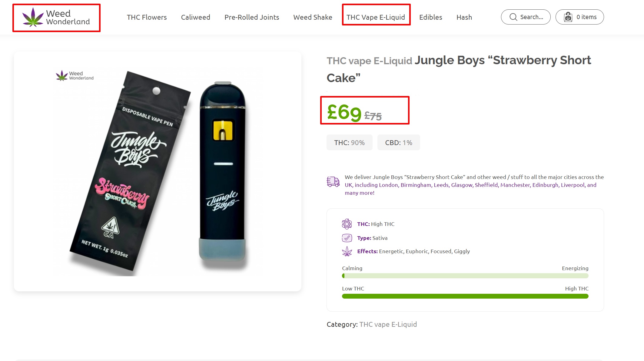This screenshot has width=644, height=361.
Task: Click the Weed Wonderland leaf logo
Action: pos(33,17)
